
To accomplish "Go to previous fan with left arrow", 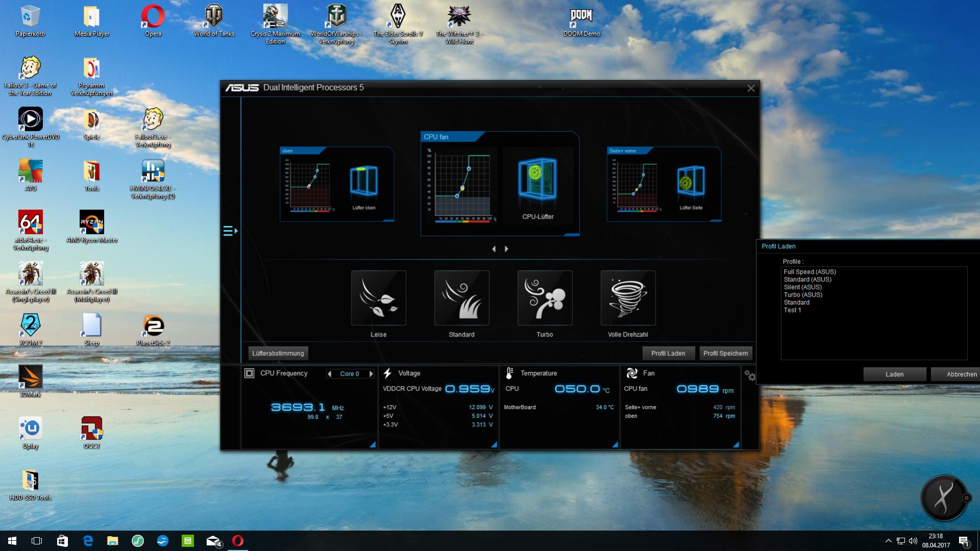I will click(494, 249).
